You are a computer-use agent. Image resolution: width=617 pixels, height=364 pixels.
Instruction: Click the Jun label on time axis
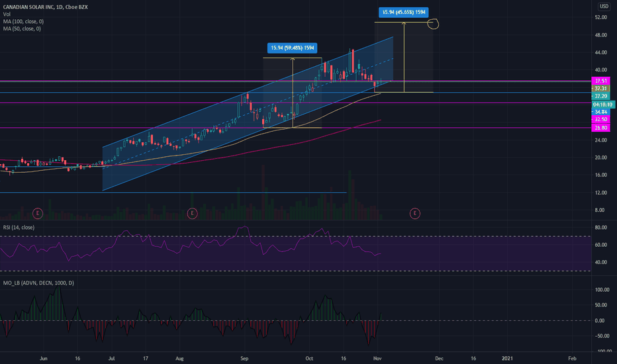coord(44,359)
